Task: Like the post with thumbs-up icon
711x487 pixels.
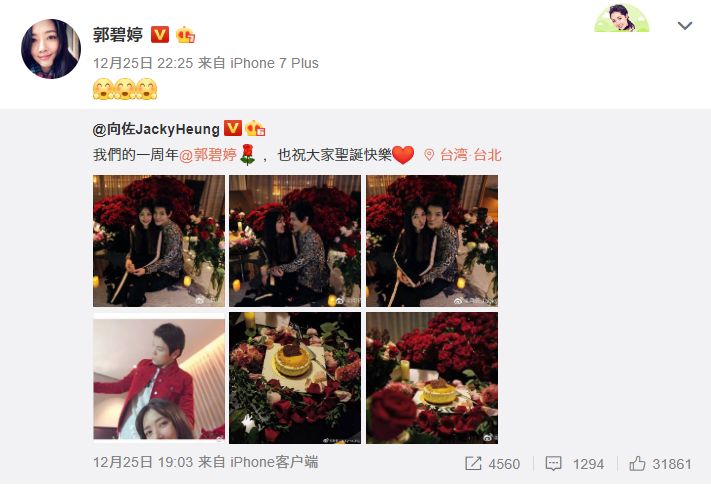Action: click(x=637, y=463)
